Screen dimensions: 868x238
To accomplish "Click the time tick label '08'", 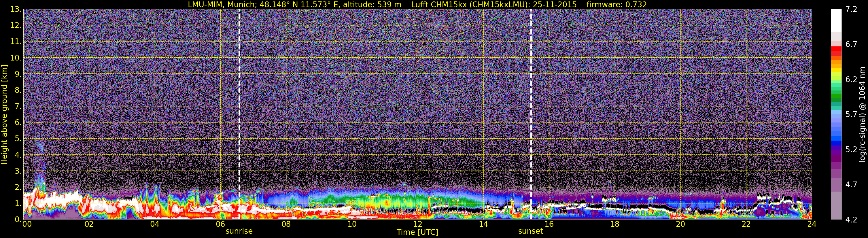I will pos(286,224).
